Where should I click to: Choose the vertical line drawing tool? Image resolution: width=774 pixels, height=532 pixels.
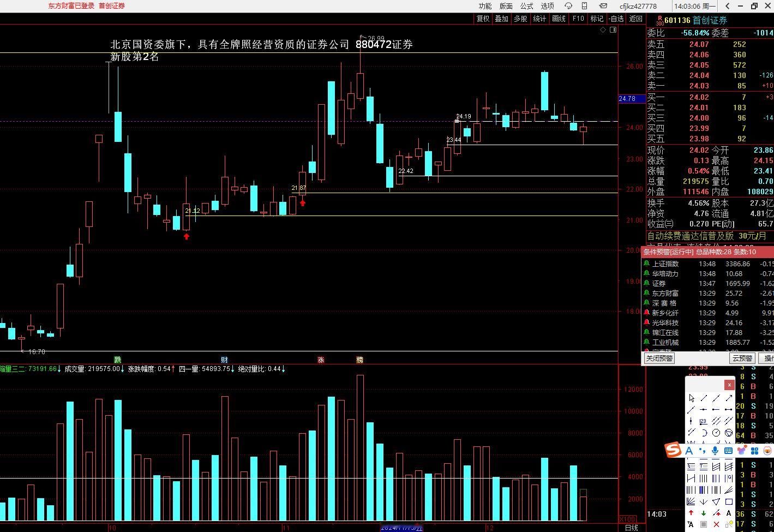pyautogui.click(x=691, y=421)
